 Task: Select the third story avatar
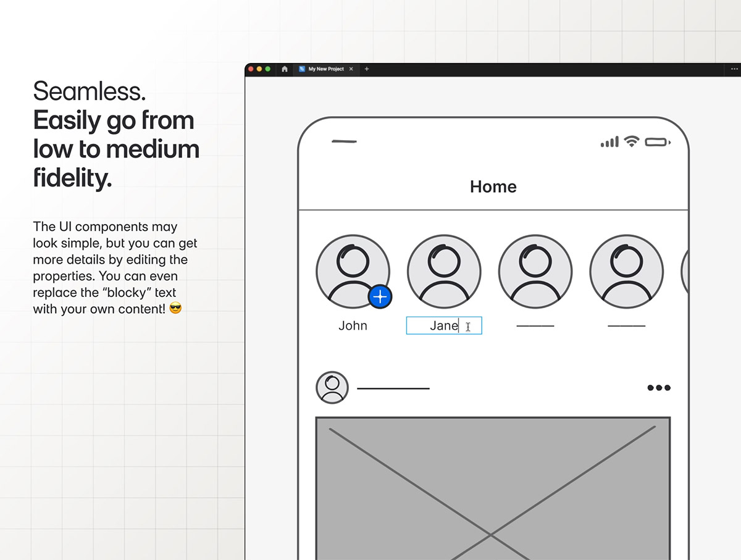point(535,272)
